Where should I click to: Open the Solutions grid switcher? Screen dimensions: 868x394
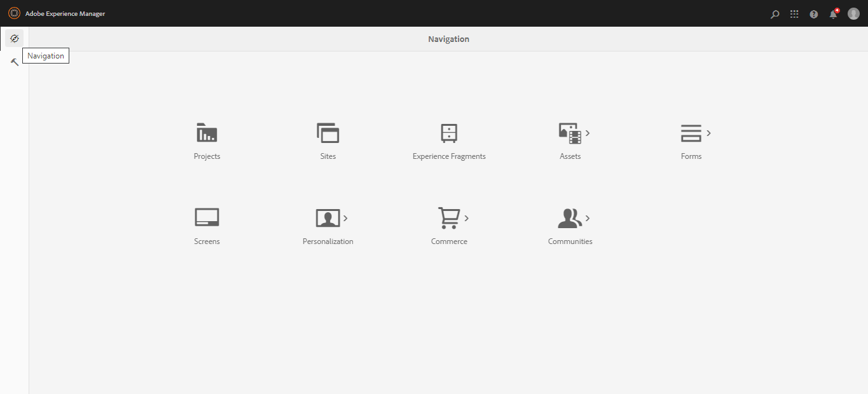pyautogui.click(x=794, y=14)
